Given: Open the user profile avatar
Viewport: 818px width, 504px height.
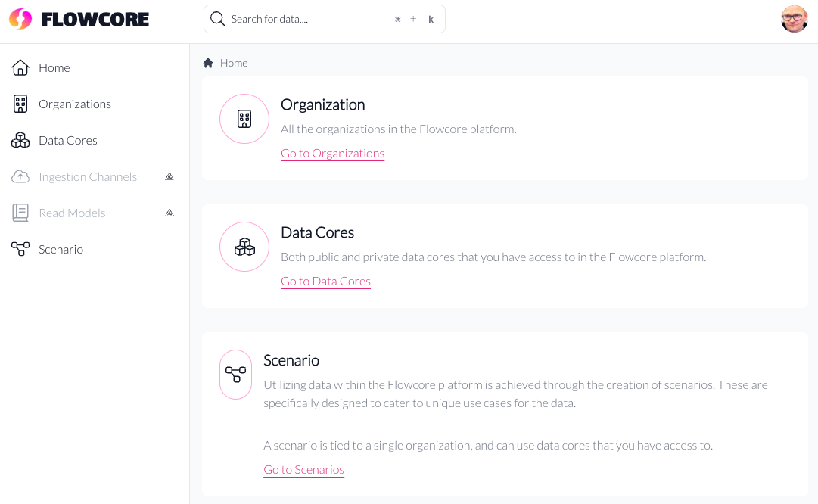Looking at the screenshot, I should click(795, 19).
